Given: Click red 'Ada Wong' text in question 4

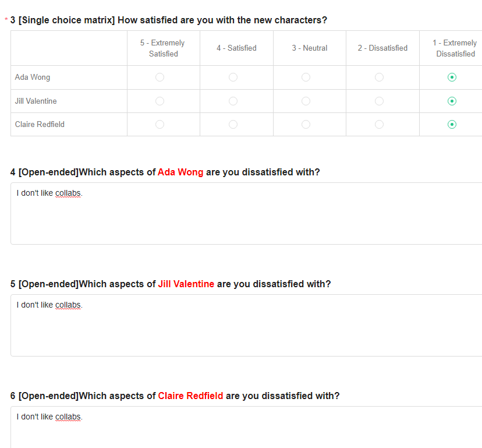Looking at the screenshot, I should pos(180,172).
